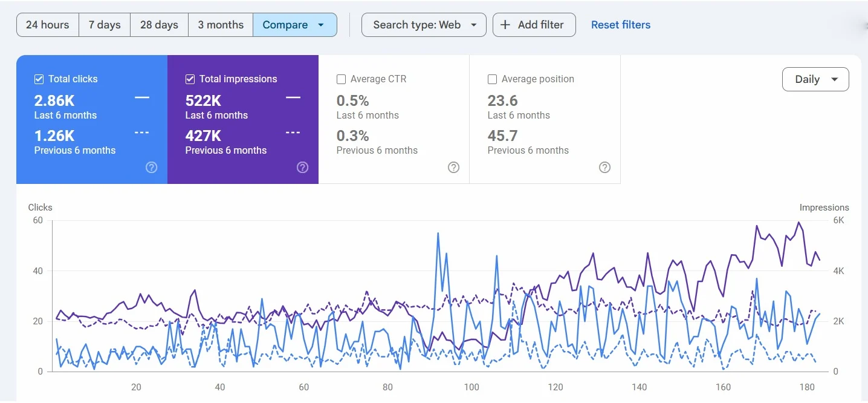868x403 pixels.
Task: Click help icon in Total impressions card
Action: tap(303, 168)
